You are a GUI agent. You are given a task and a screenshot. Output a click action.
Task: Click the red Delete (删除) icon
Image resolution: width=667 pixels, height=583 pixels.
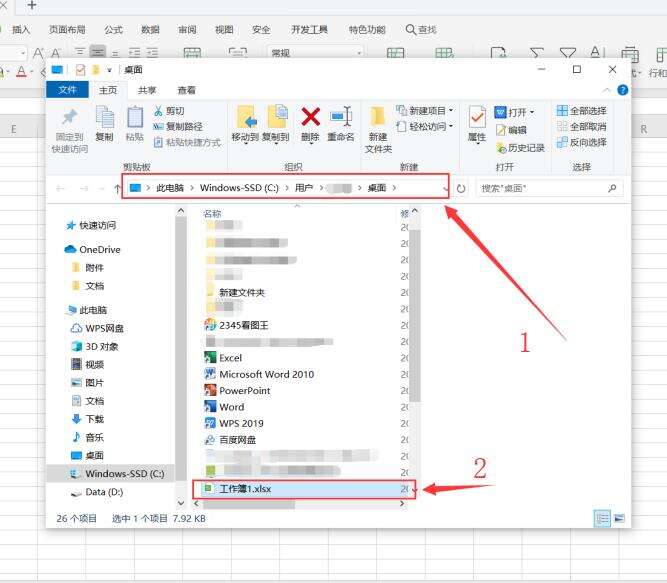pos(311,117)
